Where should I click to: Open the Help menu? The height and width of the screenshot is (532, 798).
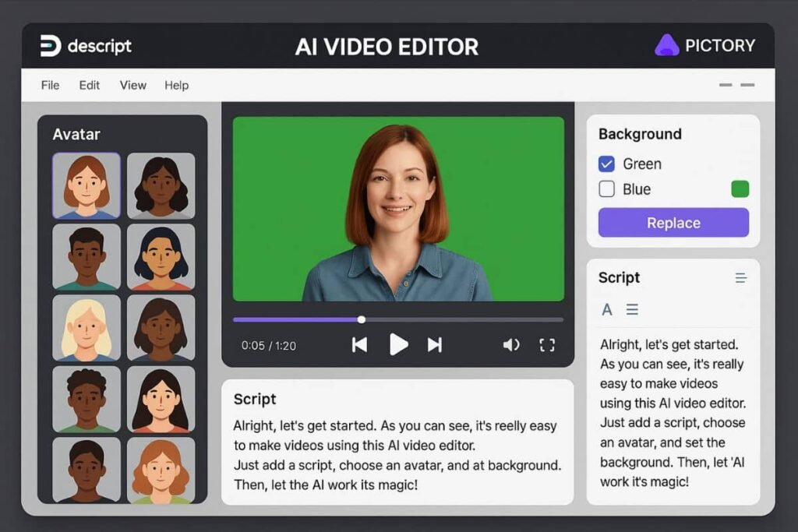(176, 86)
